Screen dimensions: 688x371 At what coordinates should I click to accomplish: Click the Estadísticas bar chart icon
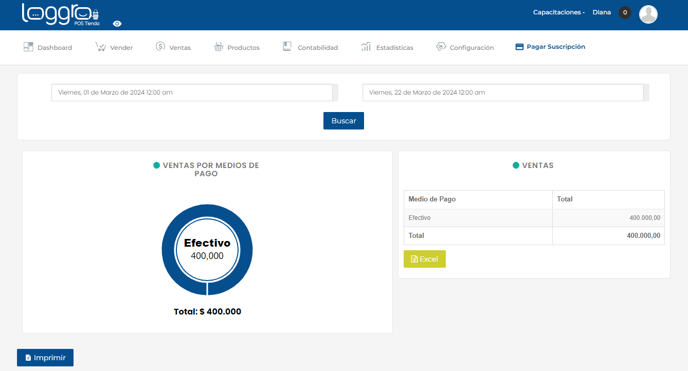tap(366, 46)
